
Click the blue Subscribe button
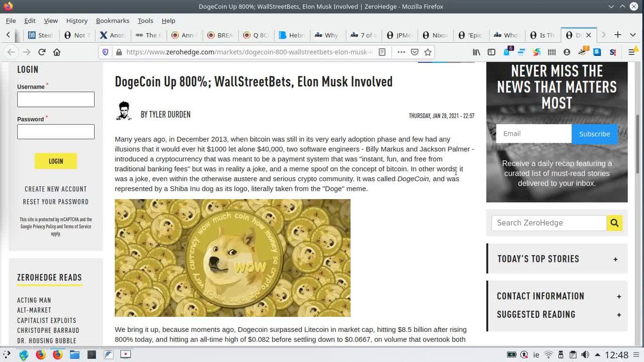(x=594, y=134)
